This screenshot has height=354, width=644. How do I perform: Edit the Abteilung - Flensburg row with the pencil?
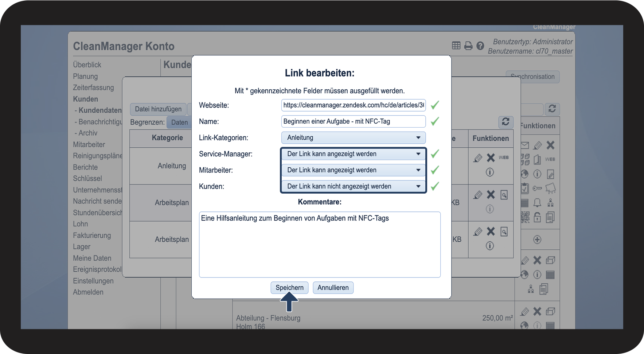(525, 311)
